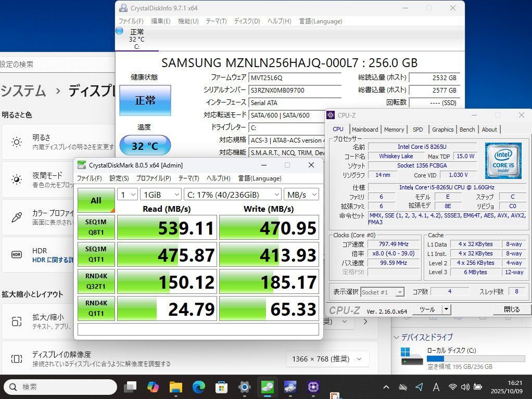Click the Local Disk (C:) drive icon
Viewport: 532px width, 399px height.
pyautogui.click(x=412, y=356)
